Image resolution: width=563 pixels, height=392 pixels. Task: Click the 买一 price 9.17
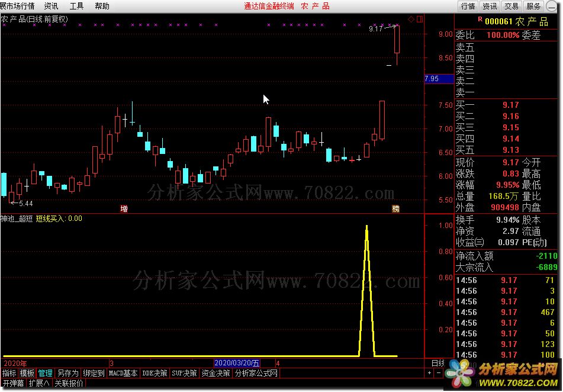coord(510,105)
